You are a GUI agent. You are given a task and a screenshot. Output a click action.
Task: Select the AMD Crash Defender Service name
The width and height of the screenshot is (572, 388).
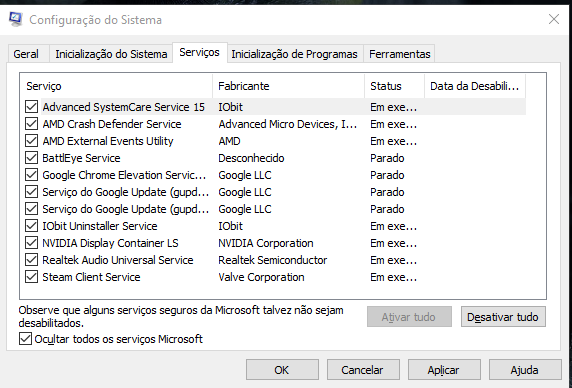click(x=112, y=124)
